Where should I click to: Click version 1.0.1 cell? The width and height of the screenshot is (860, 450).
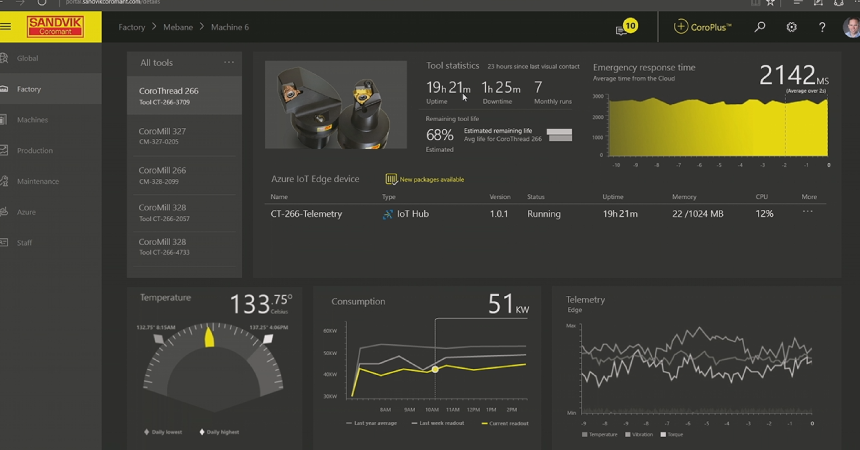tap(499, 214)
